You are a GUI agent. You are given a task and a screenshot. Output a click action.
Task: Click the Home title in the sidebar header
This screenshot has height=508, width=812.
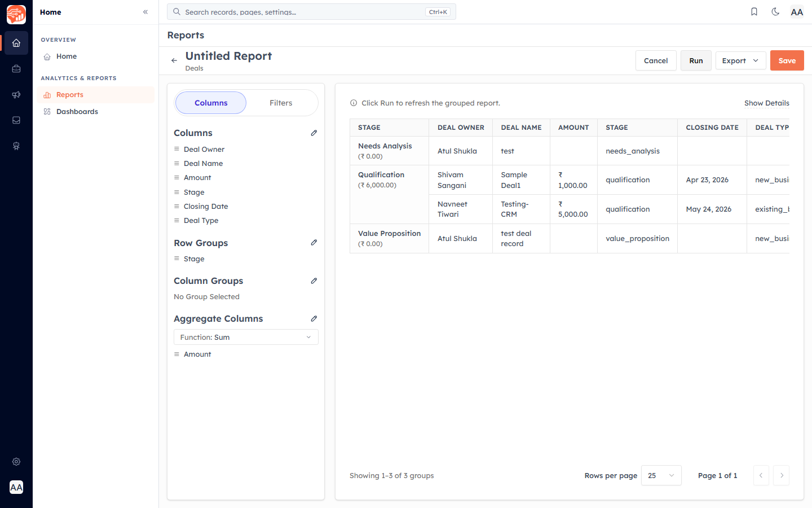51,12
